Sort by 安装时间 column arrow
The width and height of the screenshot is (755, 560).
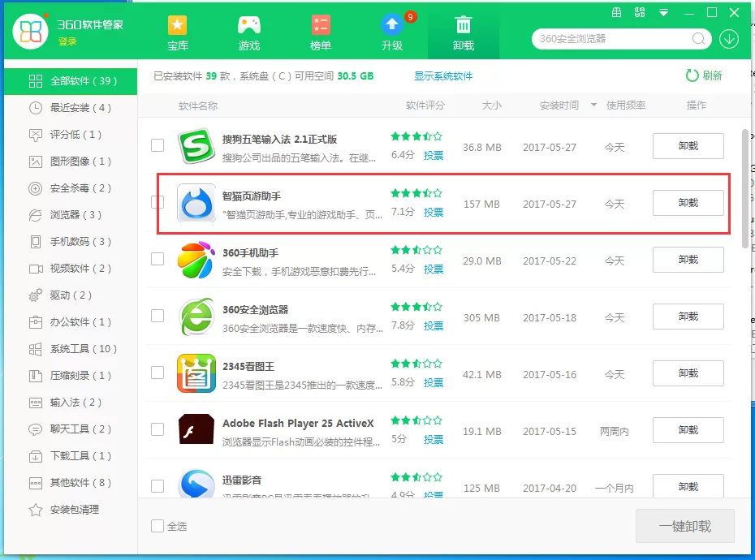pos(593,105)
